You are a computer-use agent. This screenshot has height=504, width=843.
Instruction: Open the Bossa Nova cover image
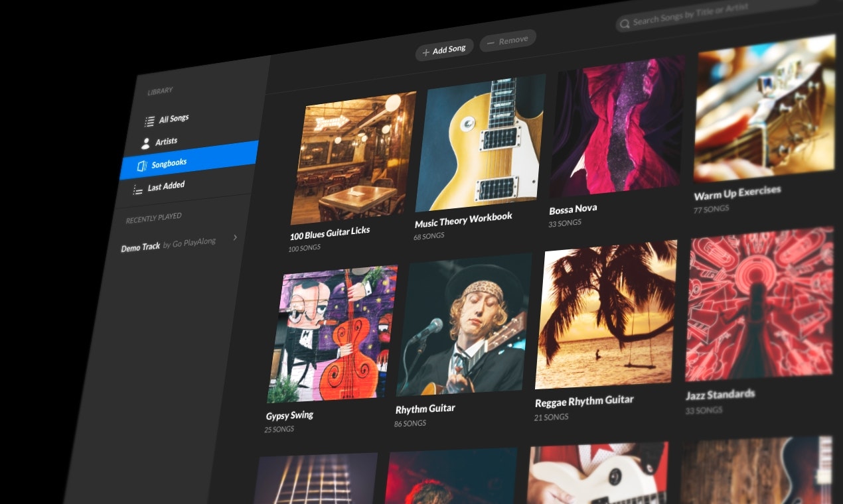click(x=617, y=126)
